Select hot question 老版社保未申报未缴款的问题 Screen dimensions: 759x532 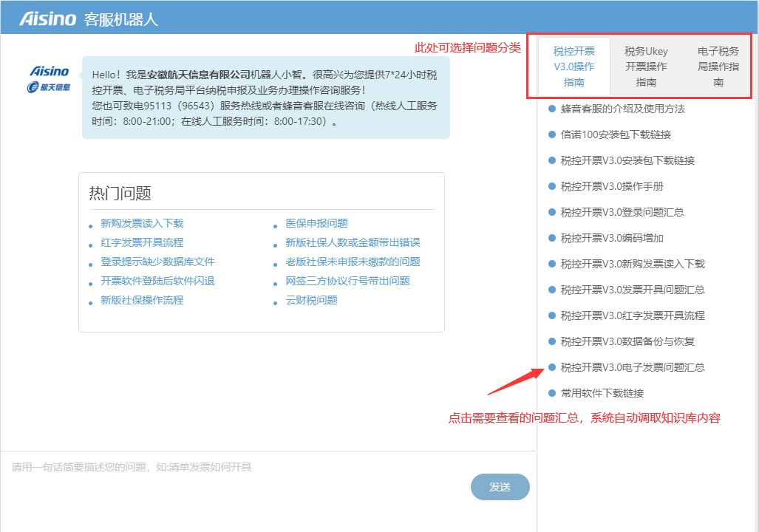point(353,262)
